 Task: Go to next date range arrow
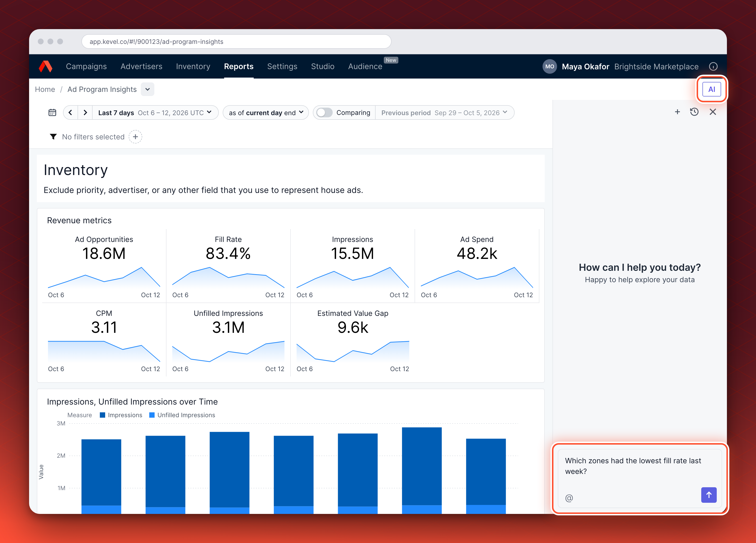[x=85, y=113]
